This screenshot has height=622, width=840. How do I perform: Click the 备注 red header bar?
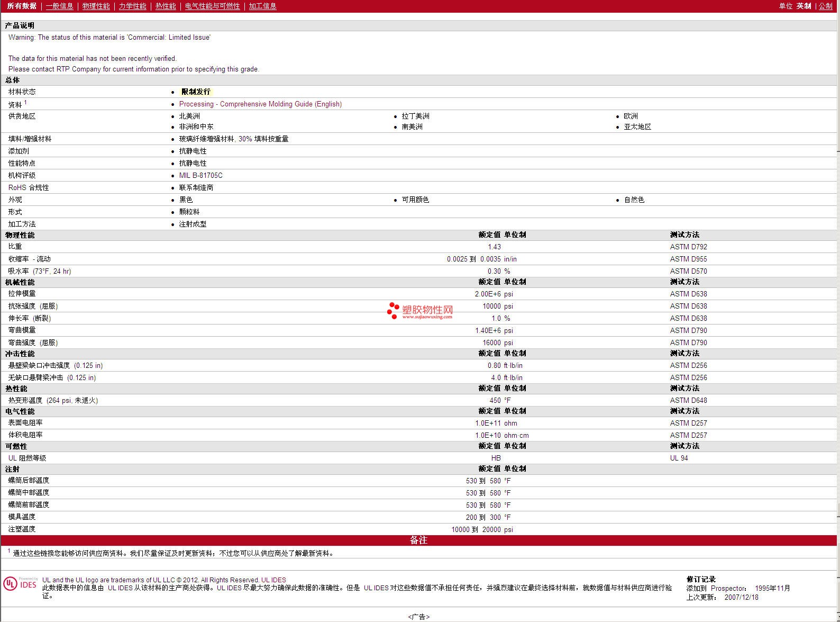coord(418,540)
